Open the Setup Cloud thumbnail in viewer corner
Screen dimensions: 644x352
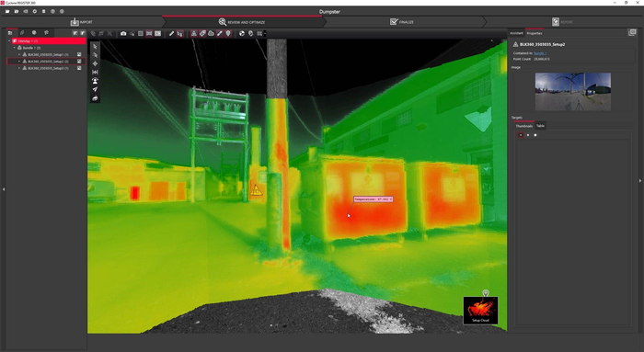coord(480,310)
